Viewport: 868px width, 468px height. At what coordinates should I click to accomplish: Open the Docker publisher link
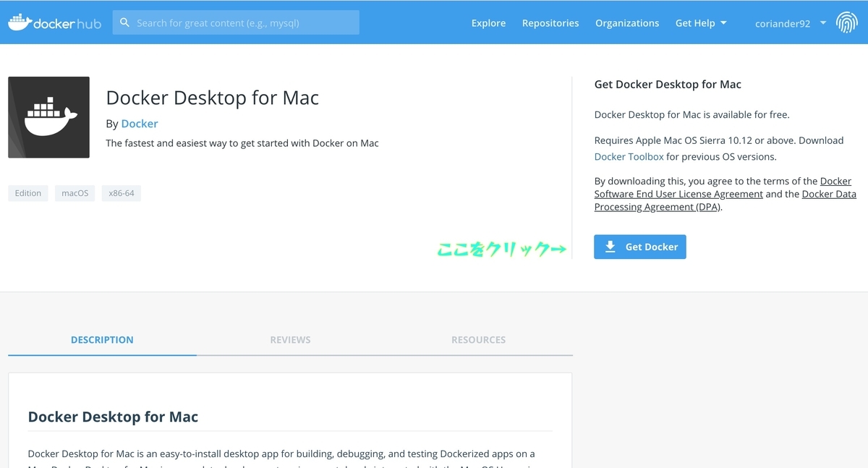[140, 124]
